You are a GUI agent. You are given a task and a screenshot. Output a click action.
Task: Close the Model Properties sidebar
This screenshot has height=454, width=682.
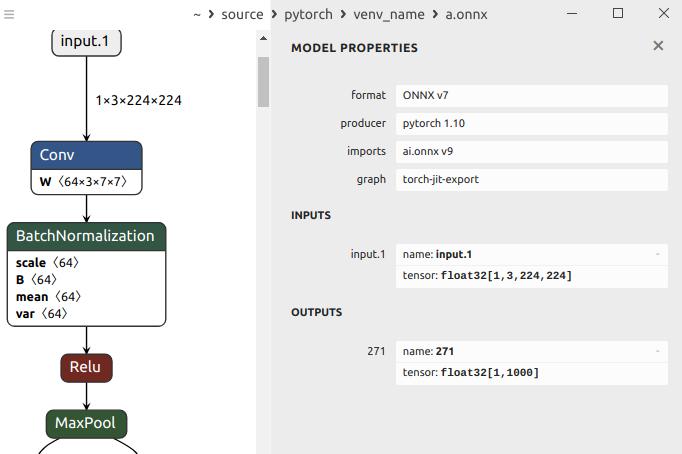tap(658, 46)
